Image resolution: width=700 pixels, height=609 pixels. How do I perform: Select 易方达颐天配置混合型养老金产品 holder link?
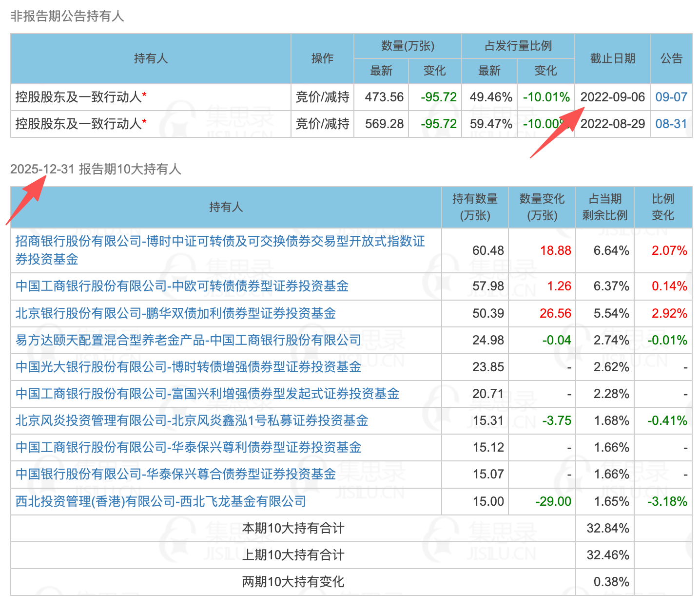click(x=188, y=340)
